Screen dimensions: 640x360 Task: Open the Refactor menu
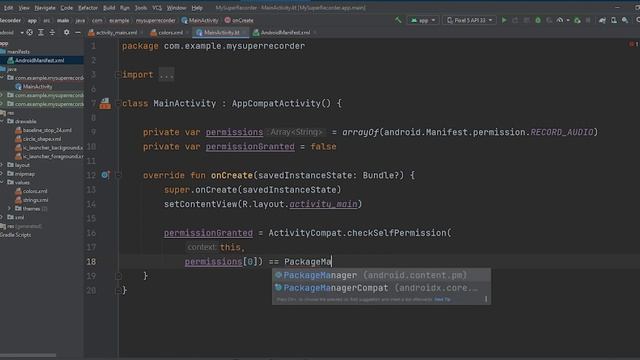88,8
